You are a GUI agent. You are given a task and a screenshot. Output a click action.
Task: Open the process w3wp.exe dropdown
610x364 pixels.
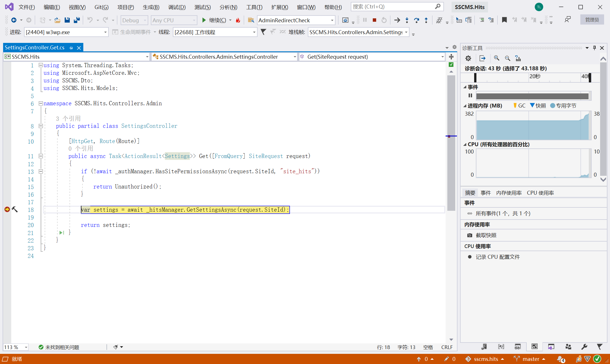[105, 32]
